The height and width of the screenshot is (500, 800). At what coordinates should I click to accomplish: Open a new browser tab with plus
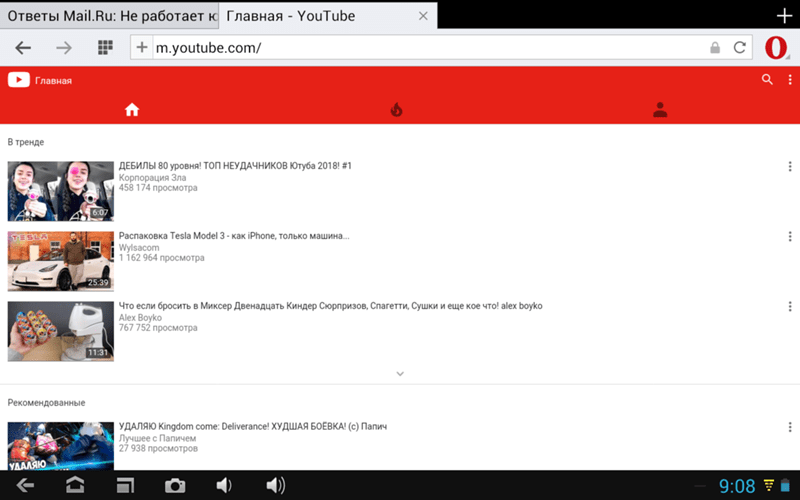tap(784, 16)
